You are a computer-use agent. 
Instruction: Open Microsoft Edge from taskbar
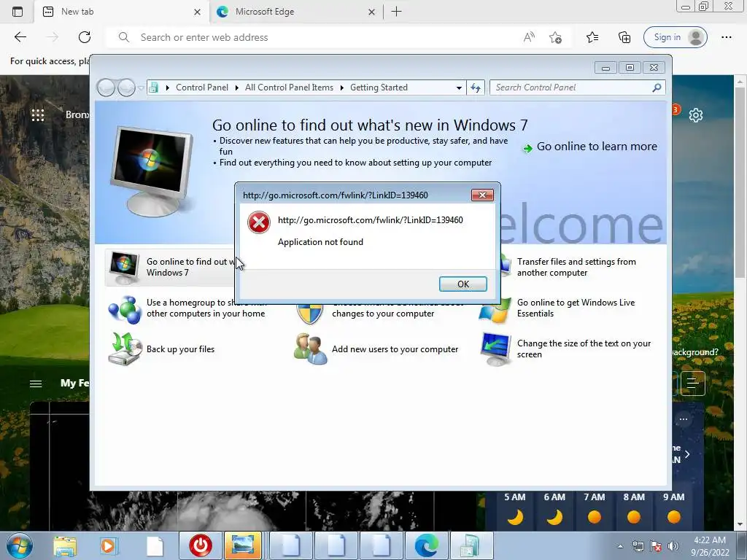426,545
